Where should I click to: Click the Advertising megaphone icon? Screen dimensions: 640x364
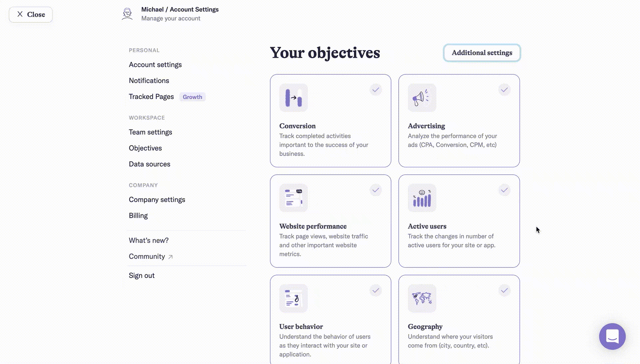pos(422,98)
